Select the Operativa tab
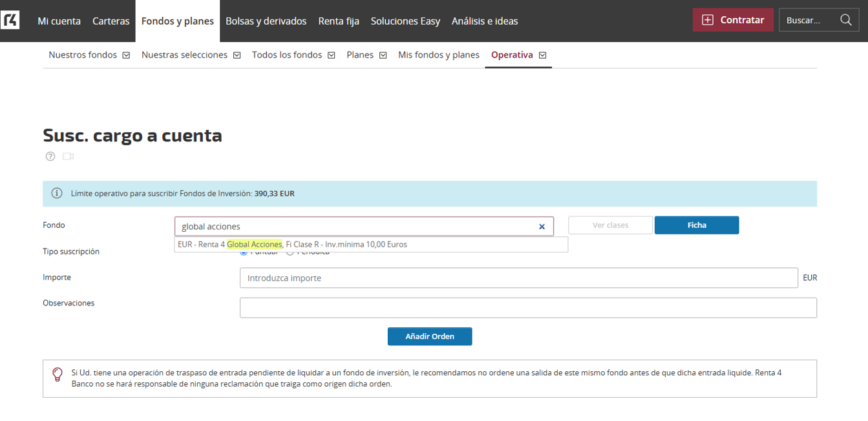Image resolution: width=868 pixels, height=421 pixels. click(x=512, y=55)
